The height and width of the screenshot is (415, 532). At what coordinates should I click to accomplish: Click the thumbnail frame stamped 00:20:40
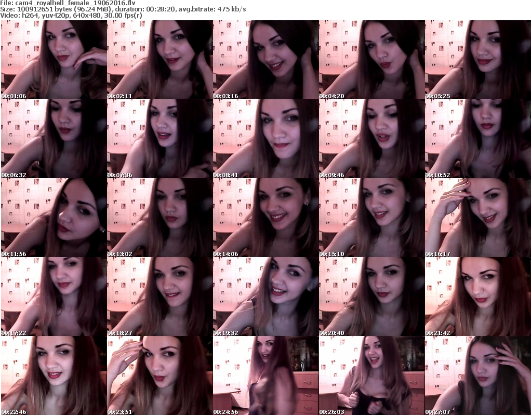(x=371, y=297)
